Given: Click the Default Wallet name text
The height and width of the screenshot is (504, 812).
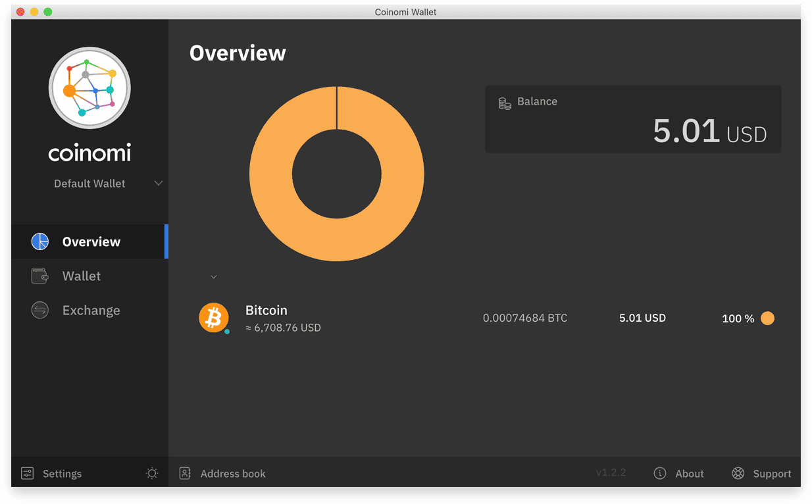Looking at the screenshot, I should point(89,184).
